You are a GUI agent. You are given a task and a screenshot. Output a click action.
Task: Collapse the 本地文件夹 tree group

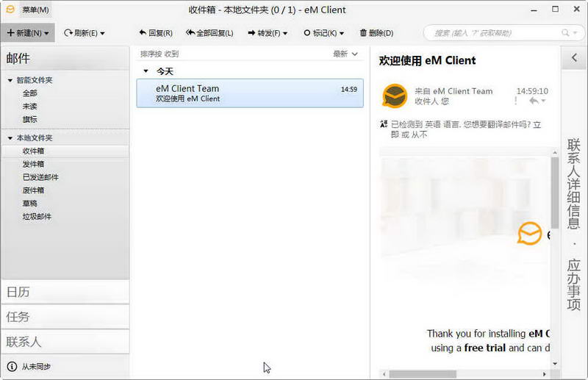(10, 138)
